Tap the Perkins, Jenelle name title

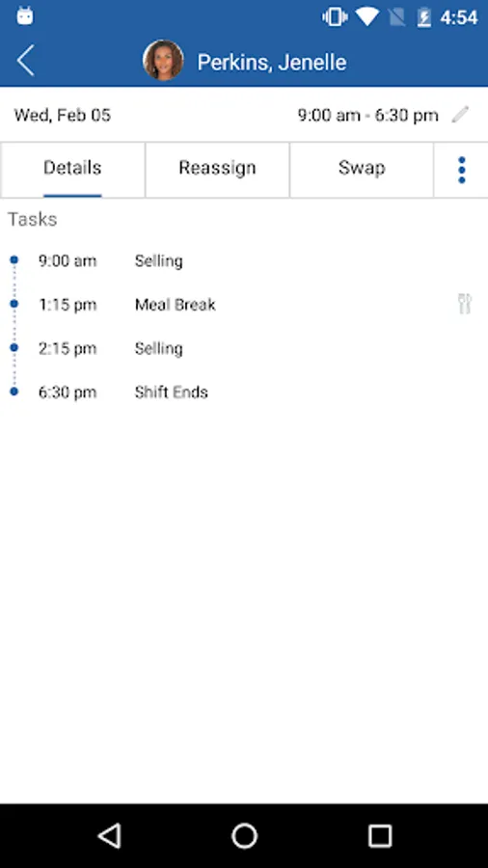272,62
